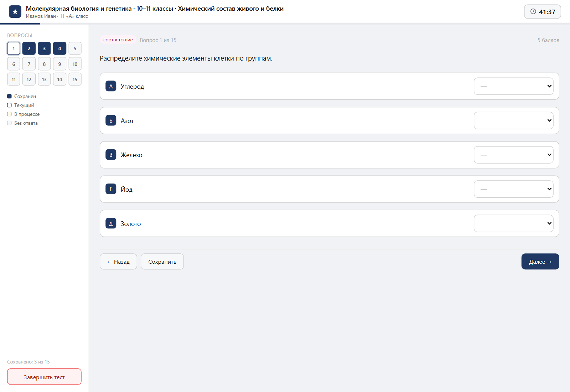
Task: Click the letter А badge beside Углерод
Action: [111, 86]
